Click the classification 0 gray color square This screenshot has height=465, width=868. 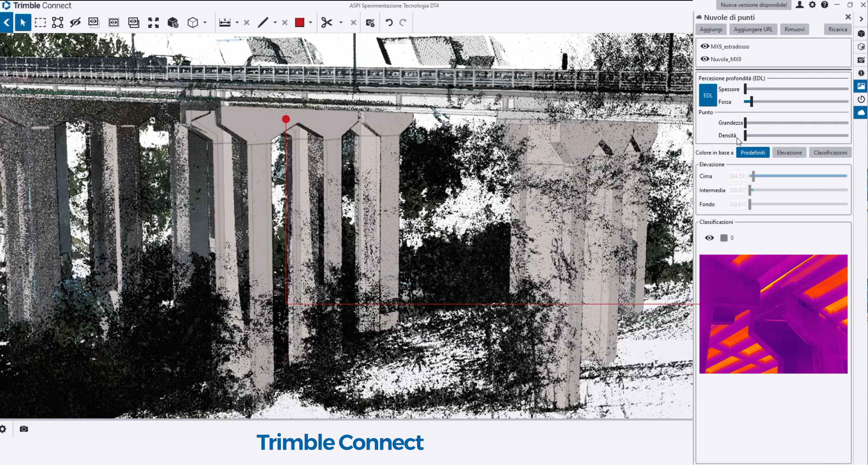tap(724, 238)
